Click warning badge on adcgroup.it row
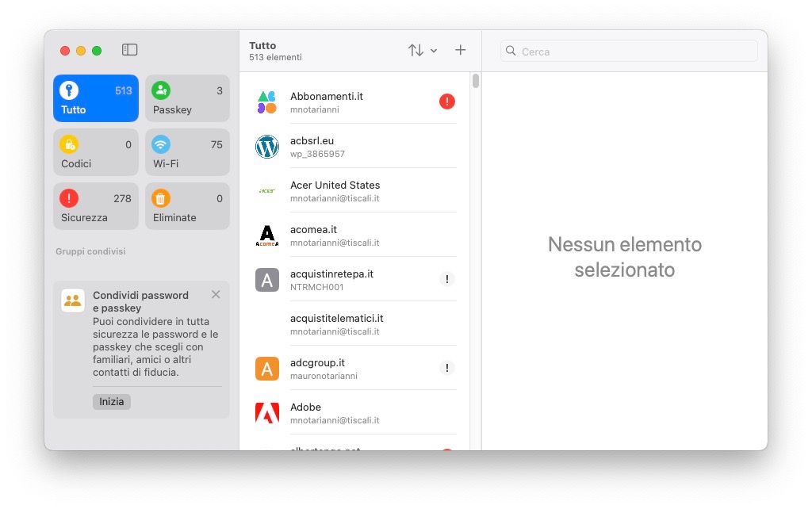 coord(447,368)
